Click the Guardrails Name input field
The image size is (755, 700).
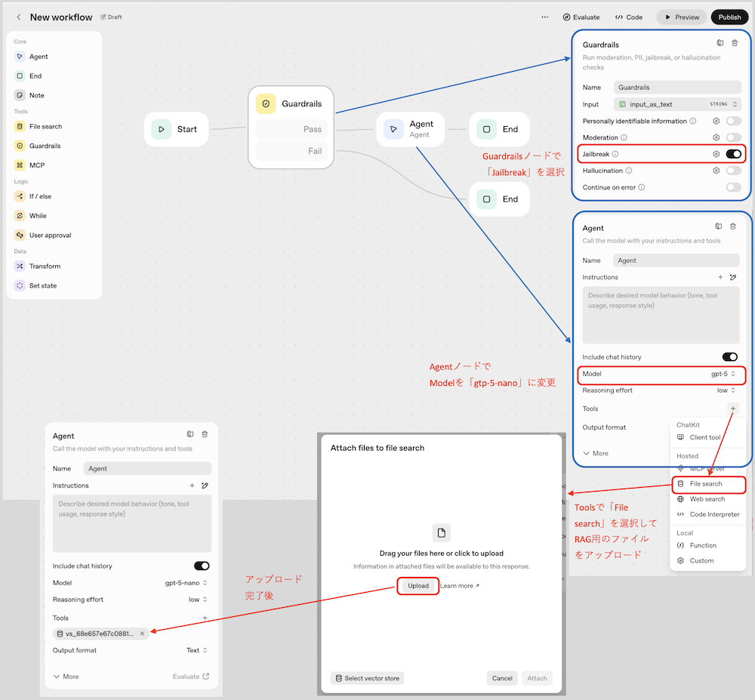pos(676,88)
